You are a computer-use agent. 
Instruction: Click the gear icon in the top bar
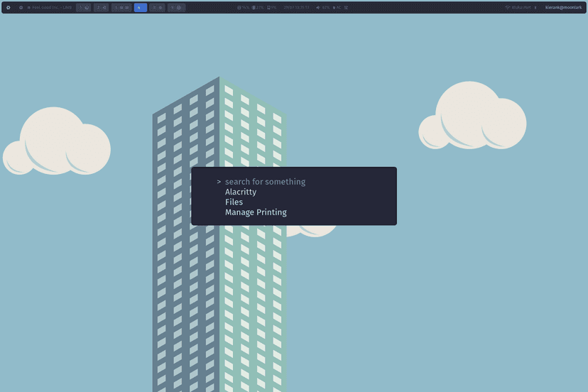9,7
